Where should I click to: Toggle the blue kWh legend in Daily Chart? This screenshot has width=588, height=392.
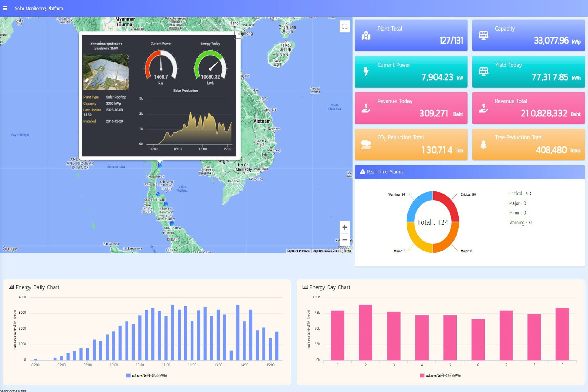coord(146,376)
